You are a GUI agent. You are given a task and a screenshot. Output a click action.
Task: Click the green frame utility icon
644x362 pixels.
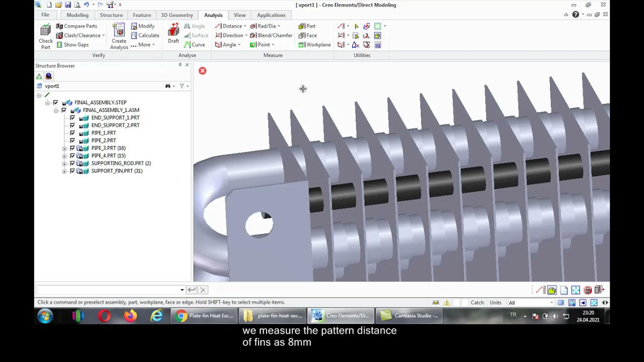point(377,26)
